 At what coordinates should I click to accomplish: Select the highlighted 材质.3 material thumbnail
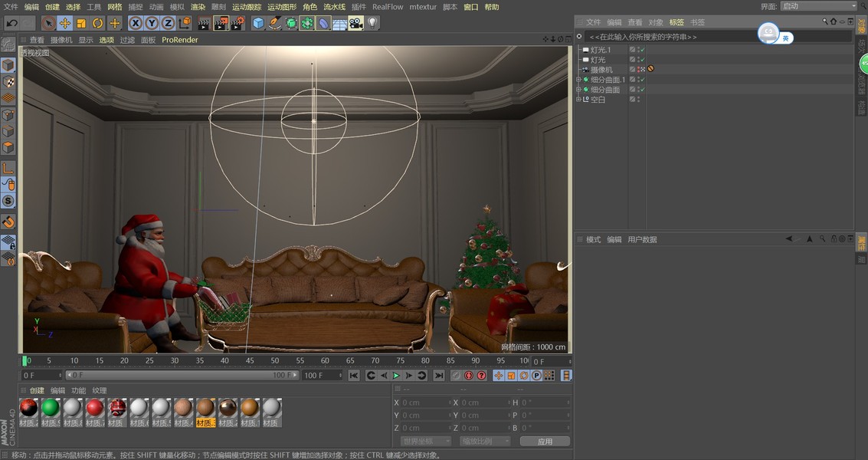click(205, 413)
